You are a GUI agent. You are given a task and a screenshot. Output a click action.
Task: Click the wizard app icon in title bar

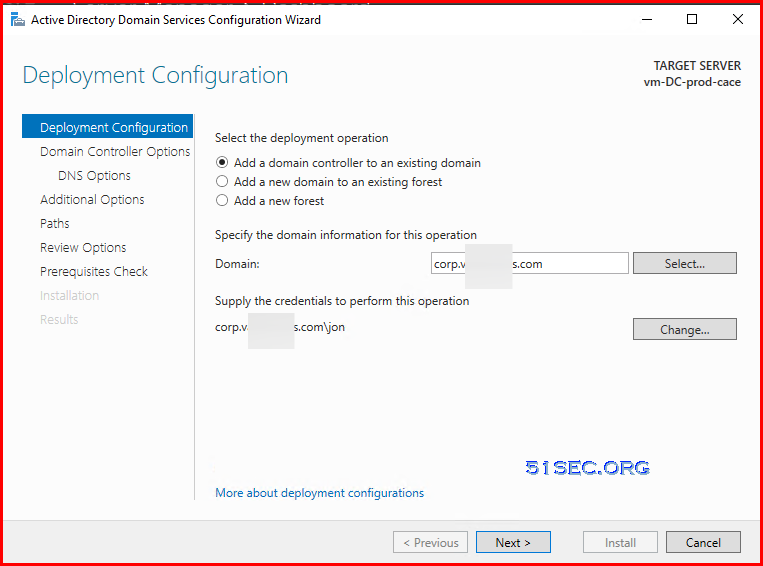pos(18,20)
